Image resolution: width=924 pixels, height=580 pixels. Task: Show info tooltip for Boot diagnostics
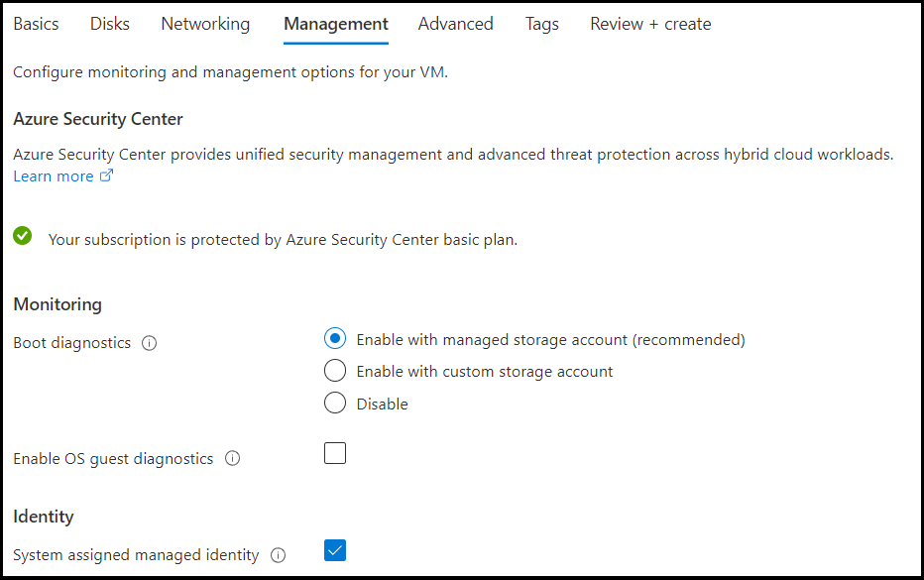pyautogui.click(x=149, y=343)
